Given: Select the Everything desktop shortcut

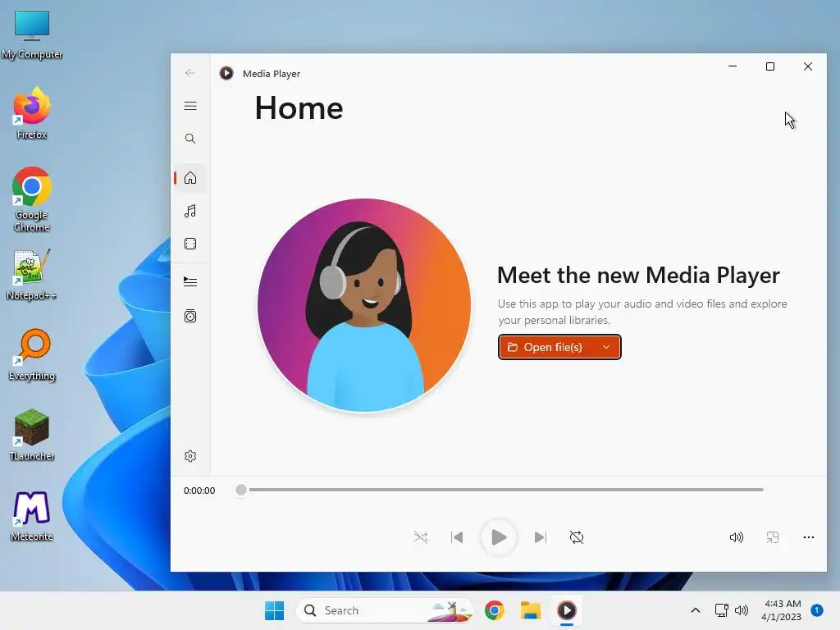Looking at the screenshot, I should point(32,354).
